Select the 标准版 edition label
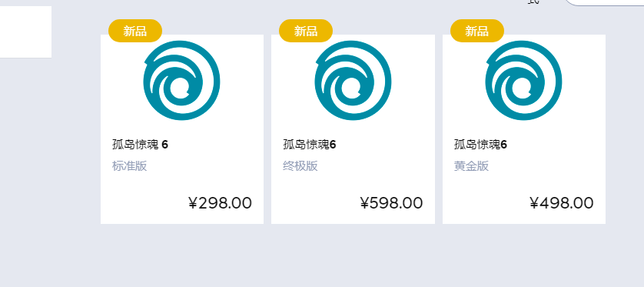This screenshot has height=287, width=644. 129,166
